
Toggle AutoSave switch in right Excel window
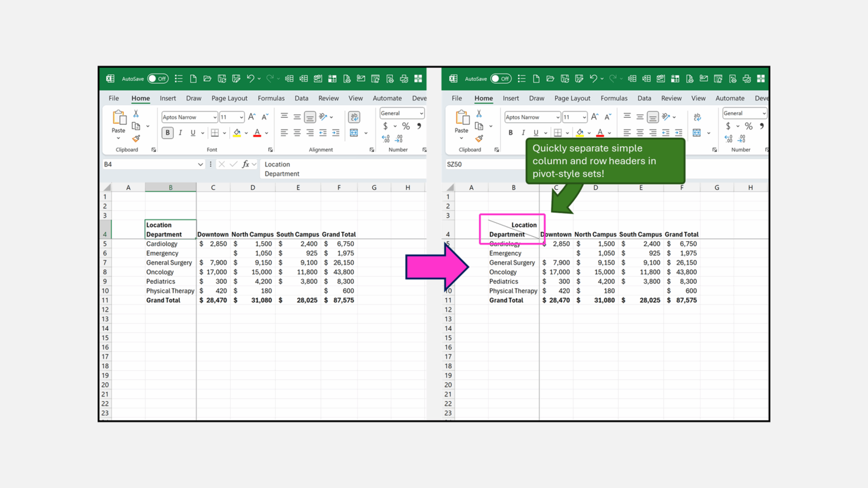point(501,79)
